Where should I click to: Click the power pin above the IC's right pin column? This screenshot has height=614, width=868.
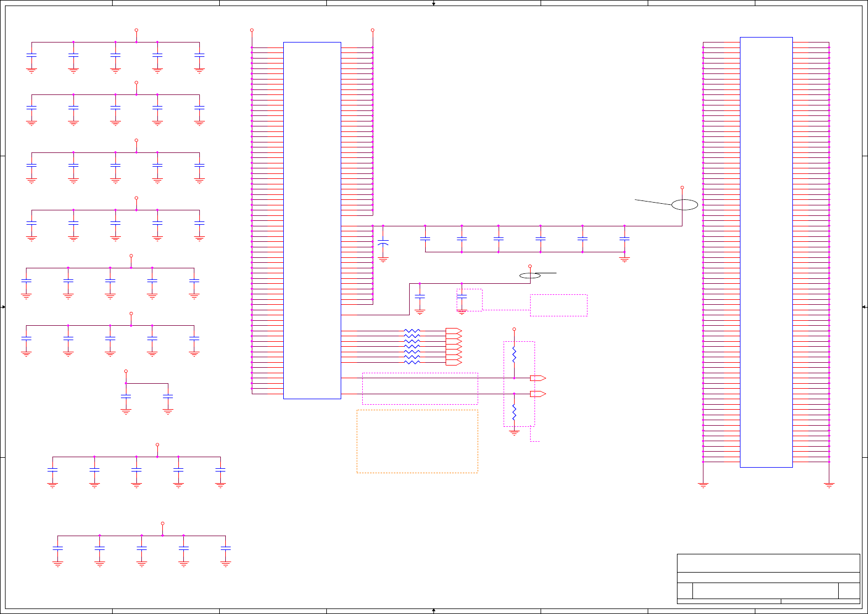(373, 30)
